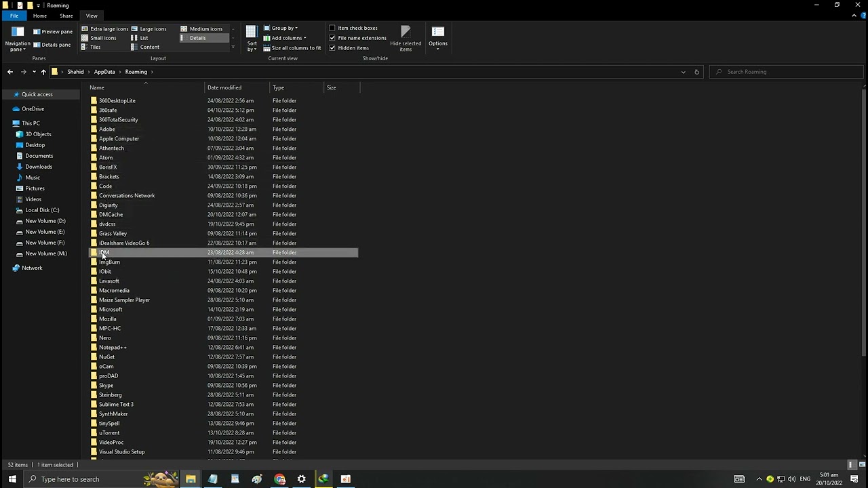
Task: Toggle the Details pane
Action: click(x=52, y=45)
